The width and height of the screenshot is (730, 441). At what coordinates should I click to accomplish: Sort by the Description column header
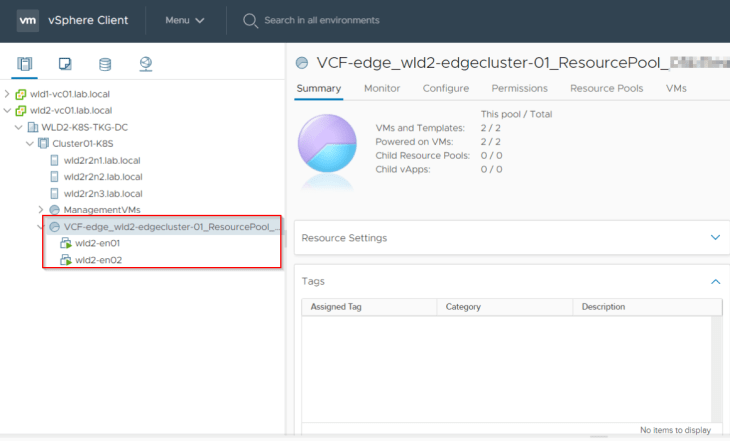click(x=647, y=307)
